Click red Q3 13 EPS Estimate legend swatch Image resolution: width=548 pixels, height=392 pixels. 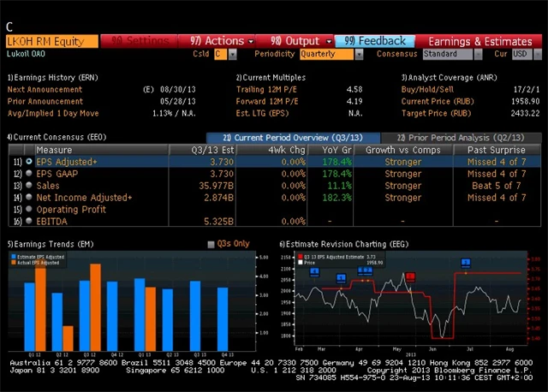301,257
